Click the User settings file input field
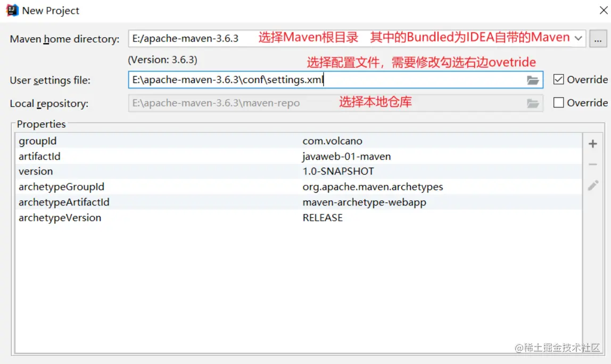Viewport: 611px width, 364px height. pos(335,80)
